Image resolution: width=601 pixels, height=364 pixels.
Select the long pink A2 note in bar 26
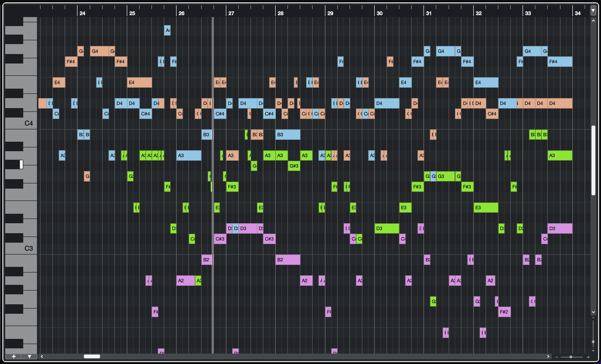click(186, 281)
